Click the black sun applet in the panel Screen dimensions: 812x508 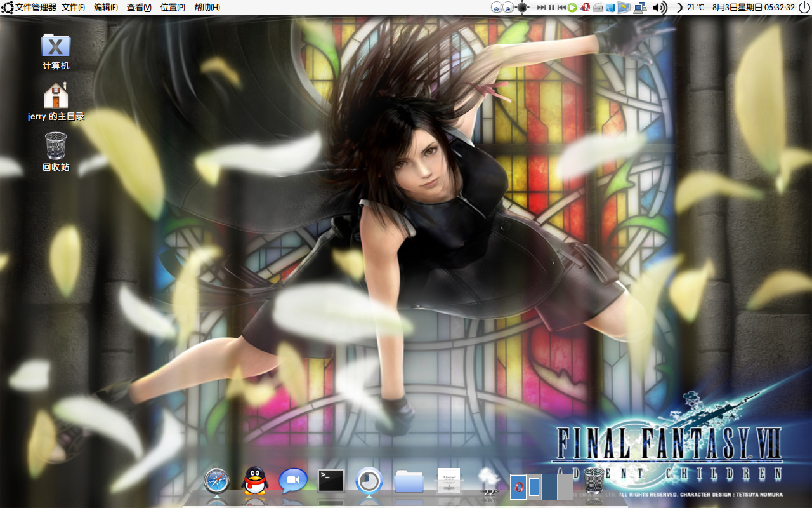pyautogui.click(x=523, y=8)
